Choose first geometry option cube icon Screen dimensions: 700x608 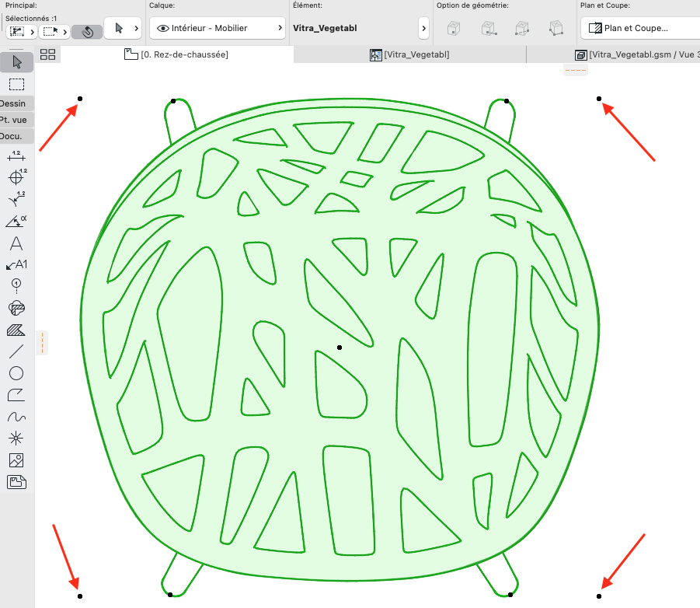tap(454, 28)
